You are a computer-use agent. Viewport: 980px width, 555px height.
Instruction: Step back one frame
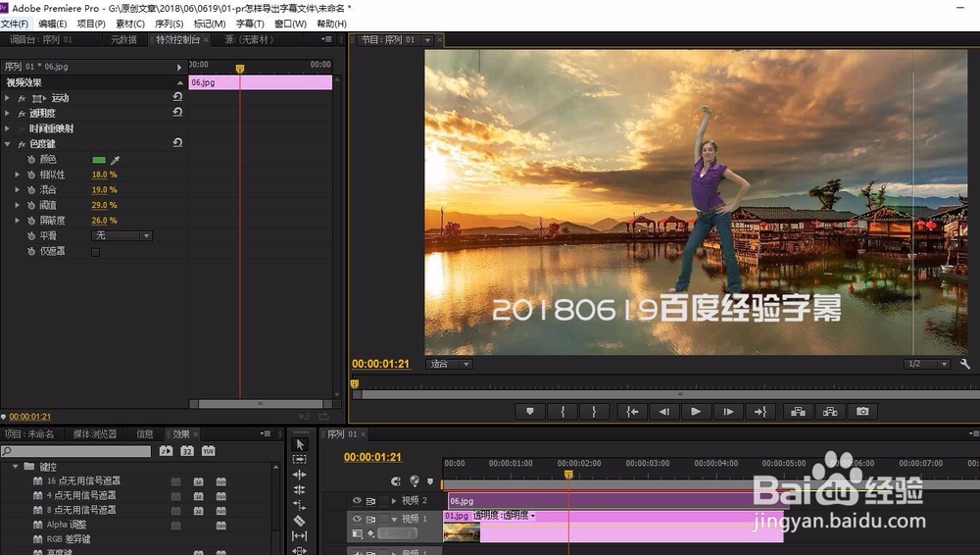point(663,412)
